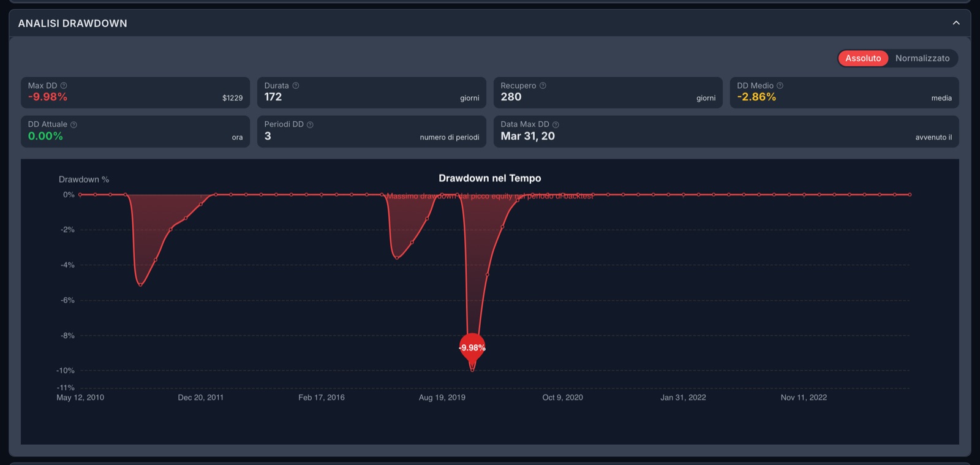Screen dimensions: 980x465
Task: Click the Dec 20, 2011 axis label
Action: pos(201,398)
